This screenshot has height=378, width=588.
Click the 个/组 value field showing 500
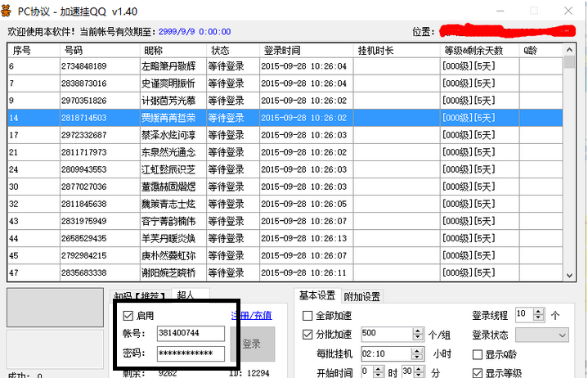point(387,334)
